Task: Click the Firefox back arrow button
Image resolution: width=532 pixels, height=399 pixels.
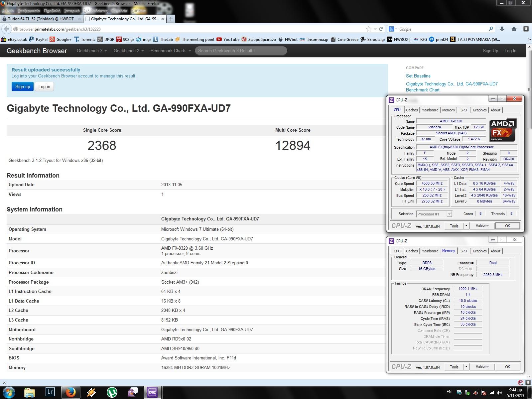Action: 6,29
